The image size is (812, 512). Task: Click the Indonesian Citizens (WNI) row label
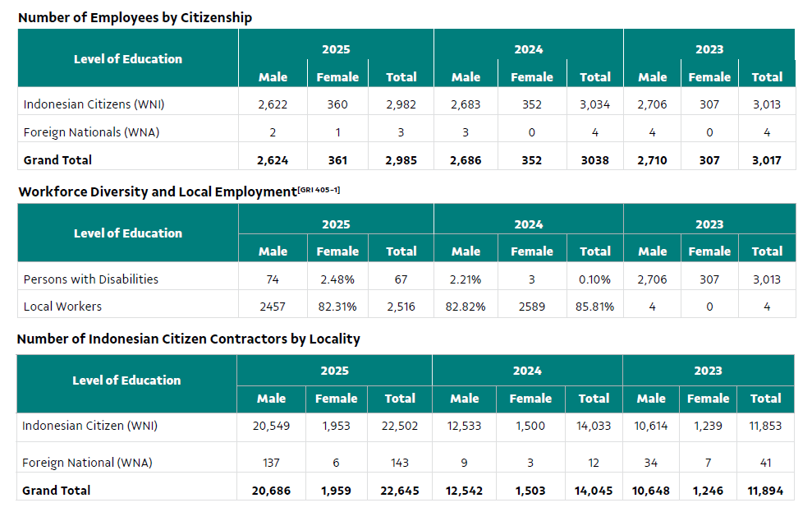click(x=94, y=104)
